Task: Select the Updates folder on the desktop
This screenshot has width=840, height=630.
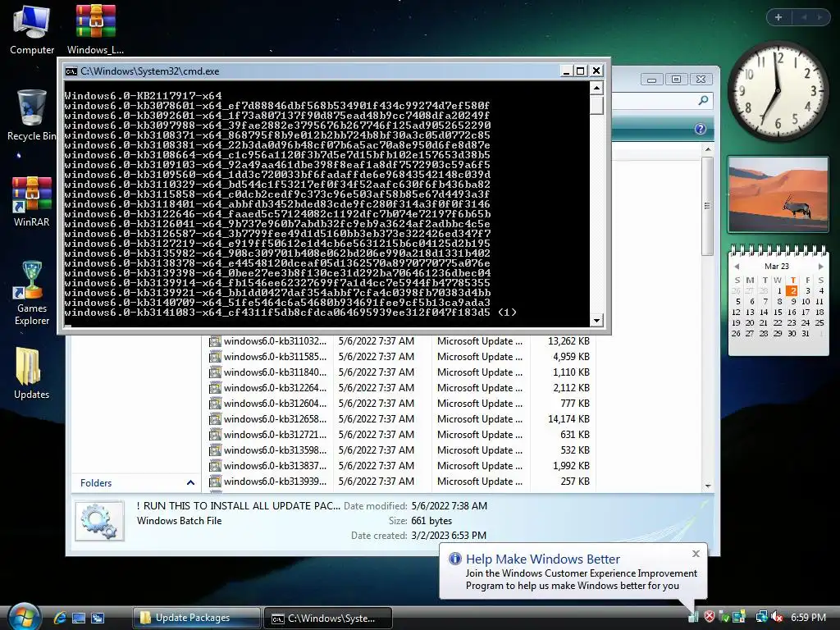Action: coord(32,373)
